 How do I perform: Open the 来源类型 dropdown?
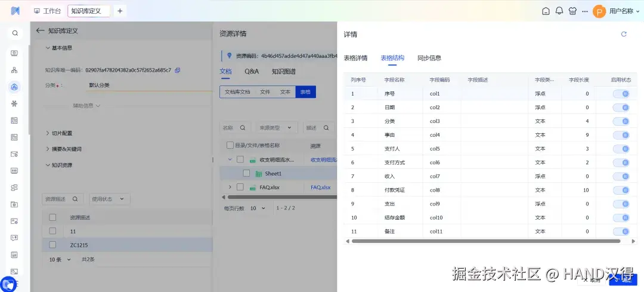pos(276,128)
